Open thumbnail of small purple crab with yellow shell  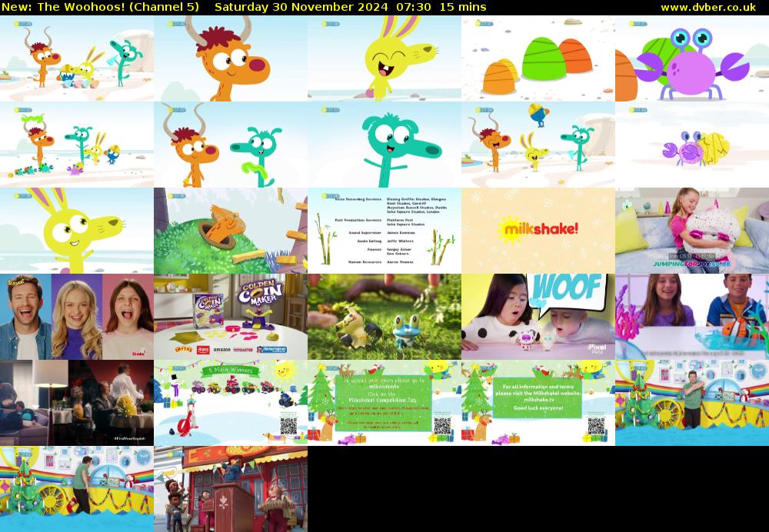[692, 145]
